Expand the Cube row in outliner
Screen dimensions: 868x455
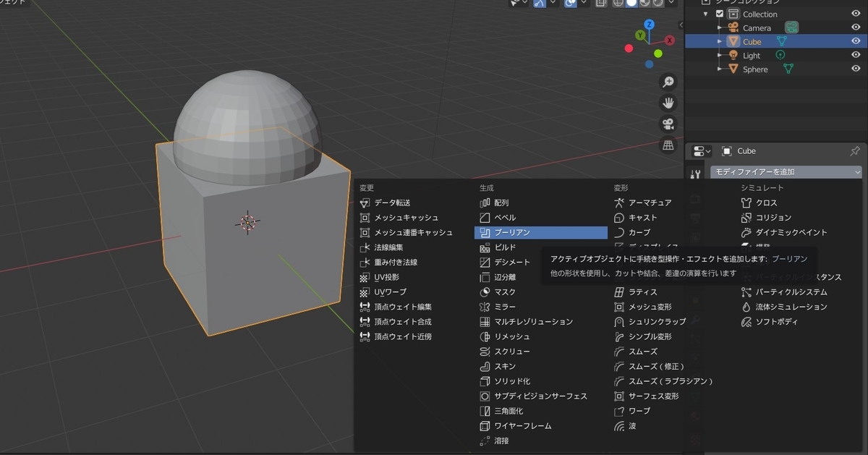[x=720, y=41]
